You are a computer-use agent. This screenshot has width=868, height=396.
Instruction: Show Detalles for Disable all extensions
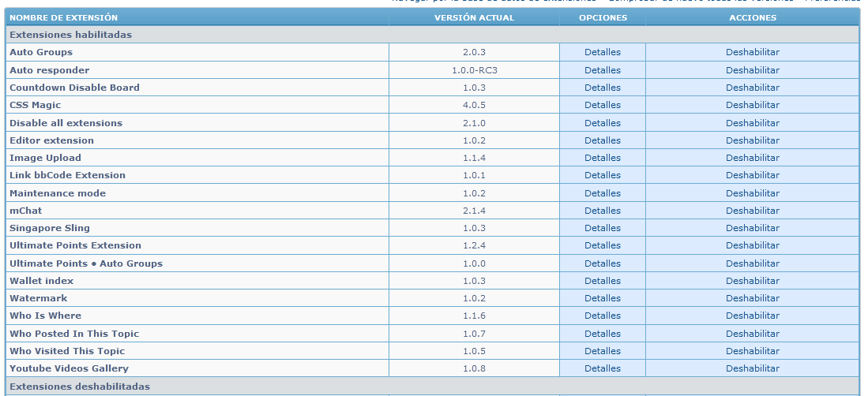pyautogui.click(x=603, y=123)
